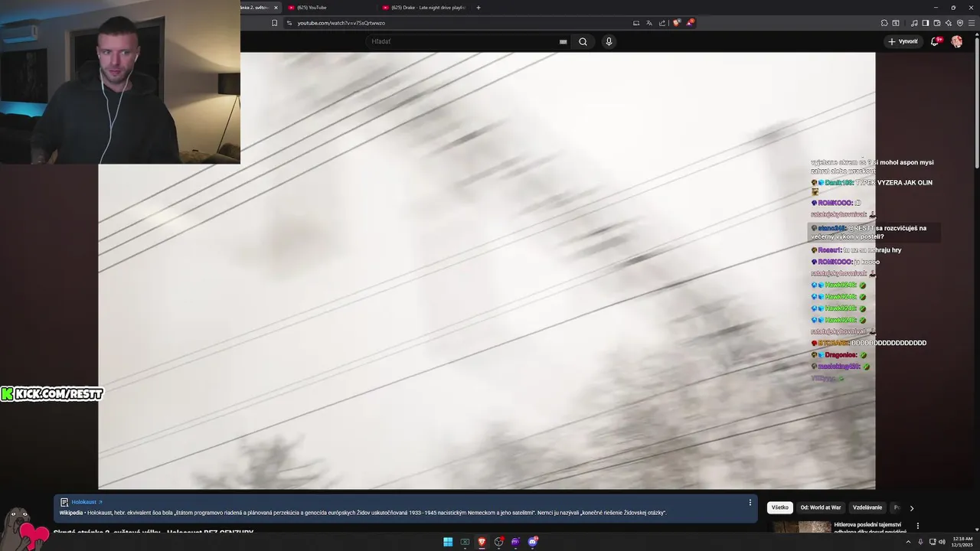980x551 pixels.
Task: Select the Vzdelávanie filter chip
Action: pyautogui.click(x=867, y=507)
